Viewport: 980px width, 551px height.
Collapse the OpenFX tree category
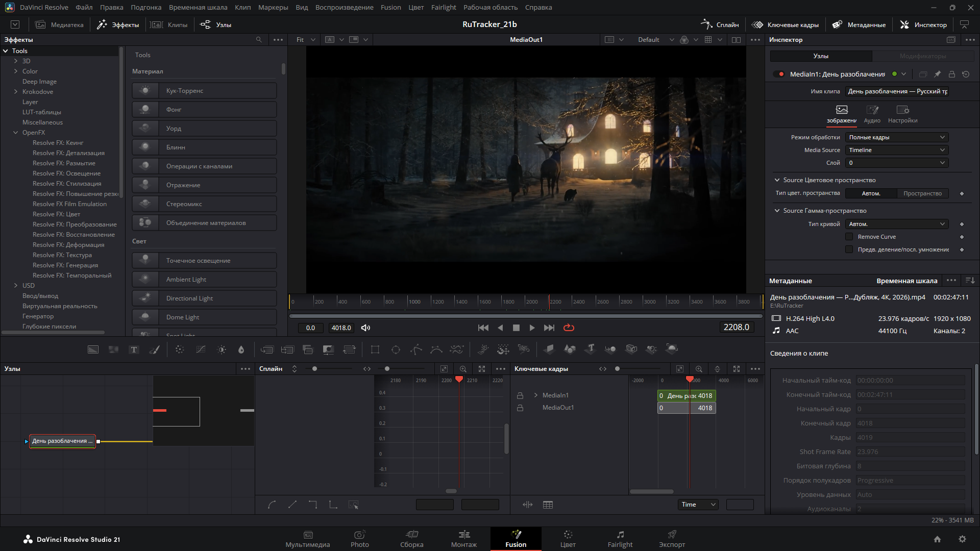[x=16, y=133]
